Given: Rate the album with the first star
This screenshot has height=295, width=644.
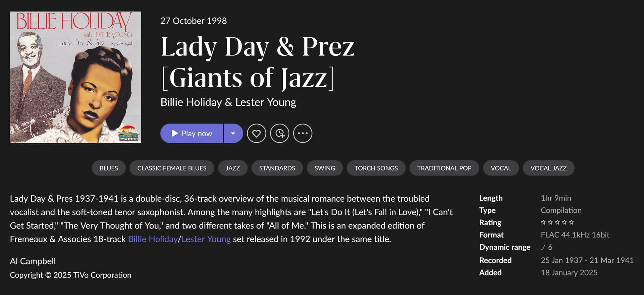Looking at the screenshot, I should pos(543,223).
